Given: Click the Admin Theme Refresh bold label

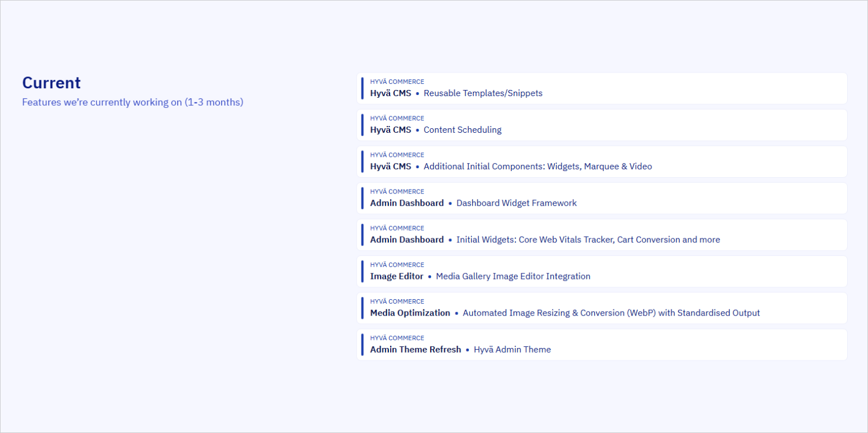Looking at the screenshot, I should coord(415,349).
